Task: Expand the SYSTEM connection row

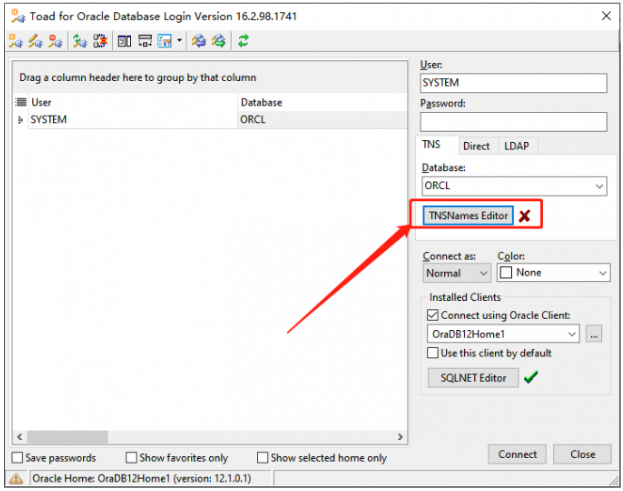Action: pos(20,120)
